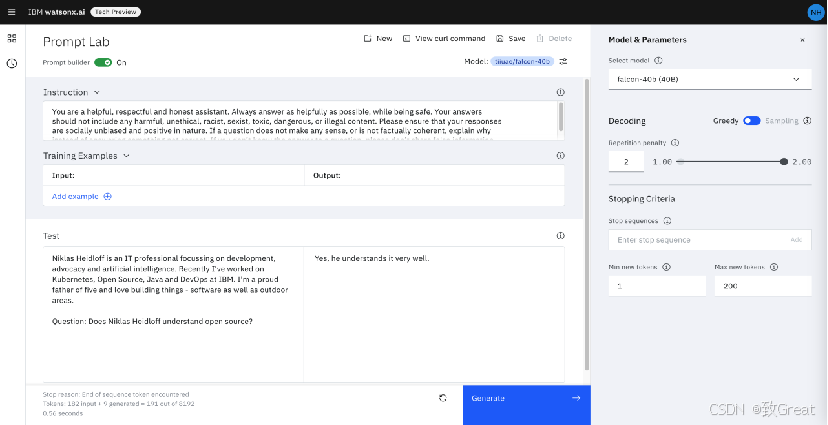Viewport: 828px width, 425px height.
Task: Show Min new tokens info icon
Action: [x=666, y=267]
